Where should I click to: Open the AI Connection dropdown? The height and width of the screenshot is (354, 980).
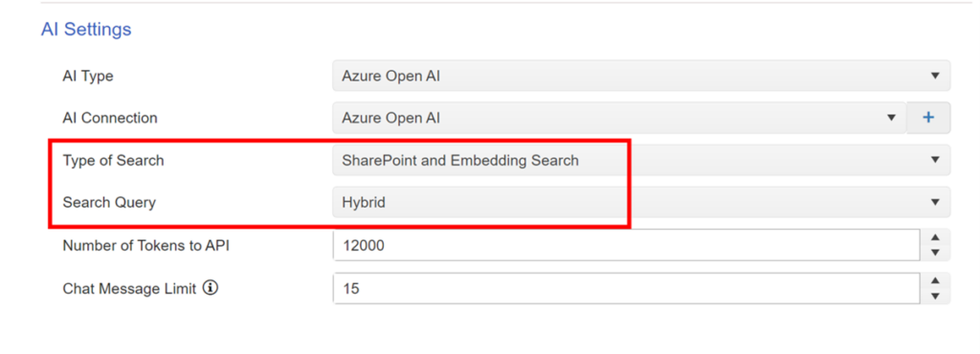[619, 118]
